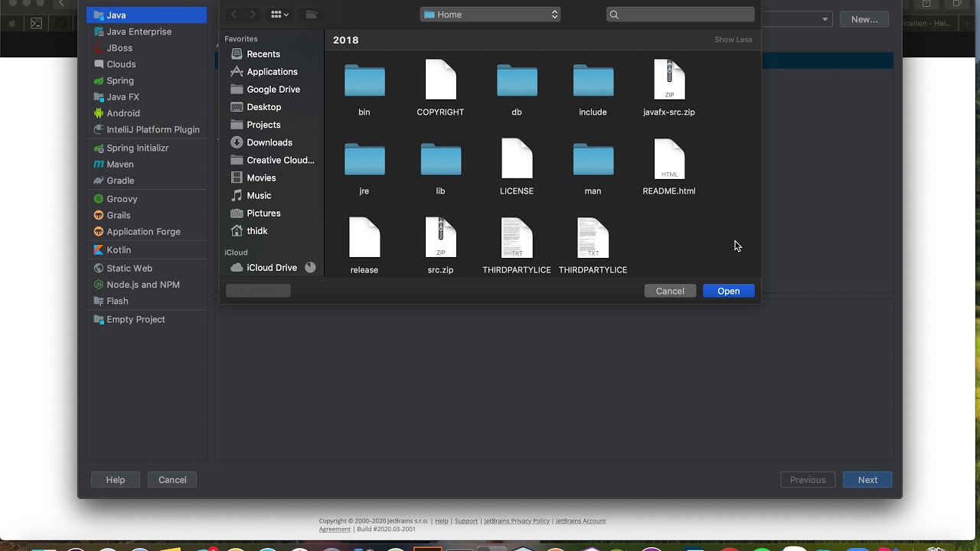This screenshot has height=551, width=980.
Task: Open JetBrains Privacy Policy link
Action: coord(517,521)
